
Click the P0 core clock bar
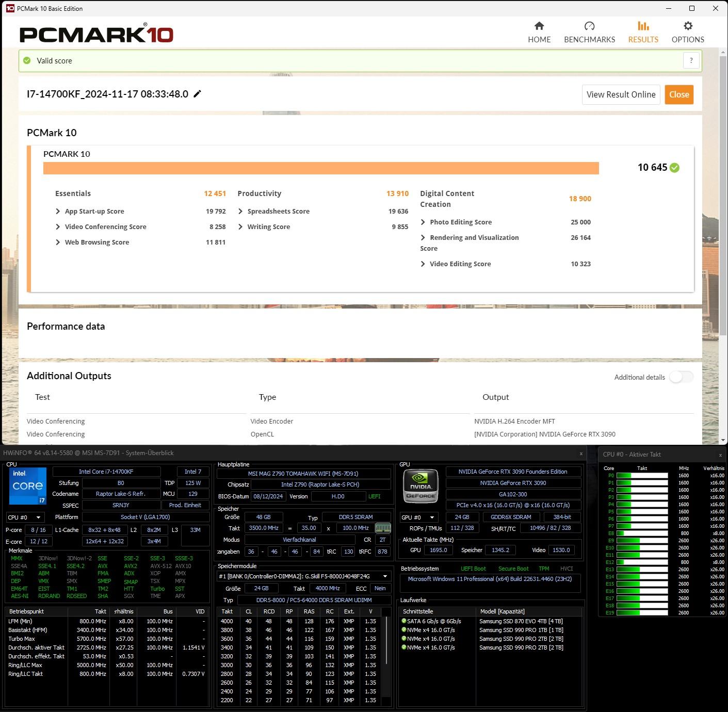pos(642,476)
